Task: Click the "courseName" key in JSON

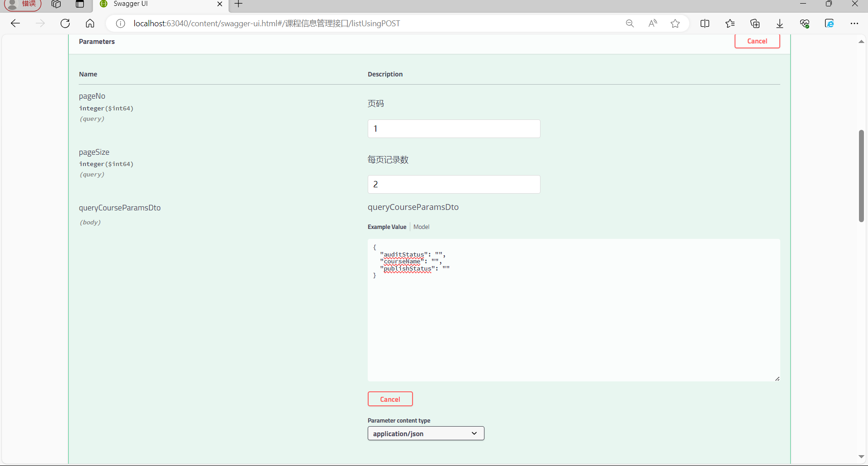Action: 402,261
